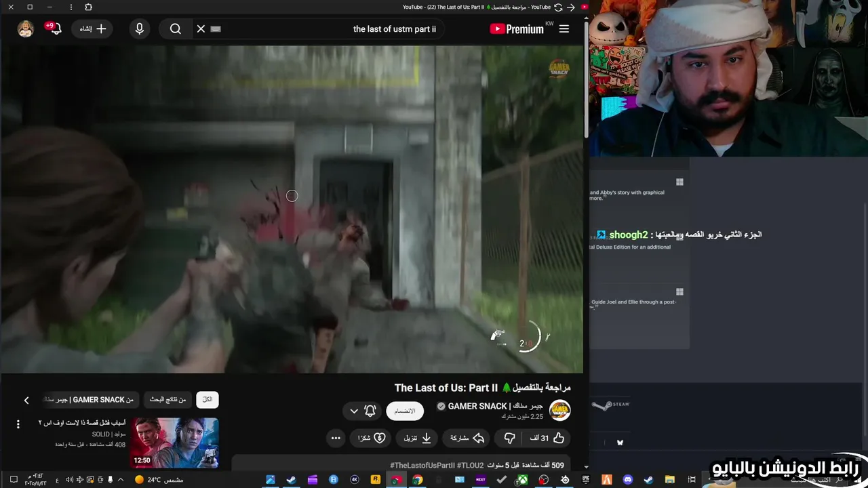Screen dimensions: 868x488
Task: Select the 'من نتائج البحث' chip
Action: click(x=167, y=399)
